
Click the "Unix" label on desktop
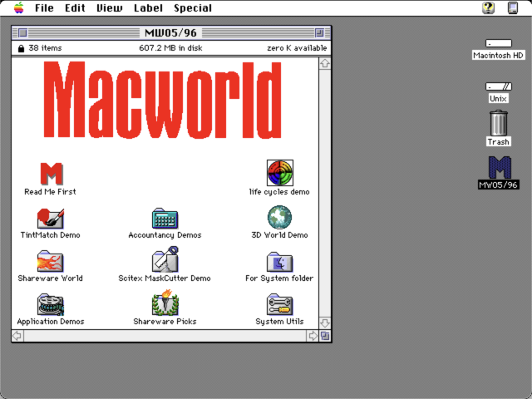point(499,98)
